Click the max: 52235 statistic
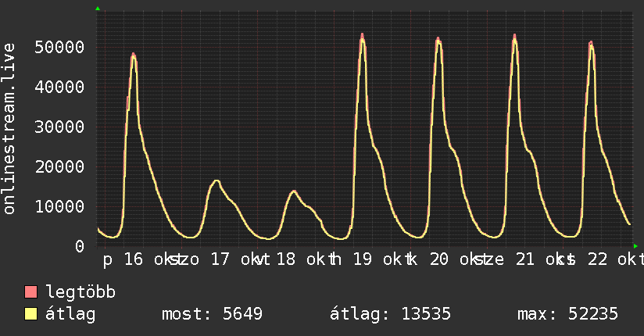 pos(567,314)
